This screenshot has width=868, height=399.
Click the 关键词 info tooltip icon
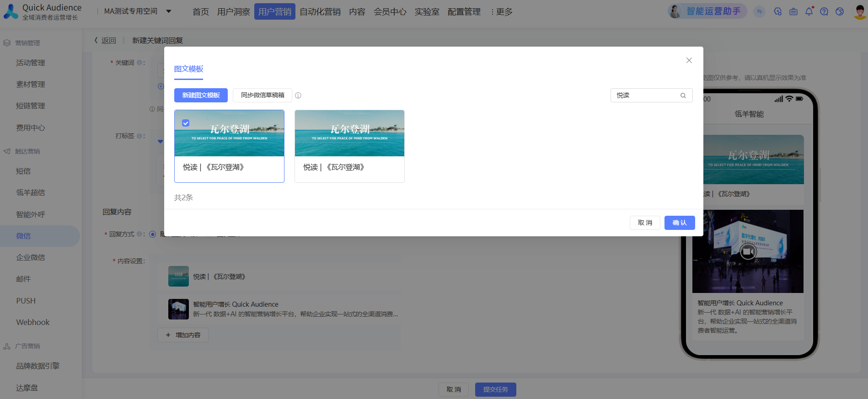click(139, 63)
